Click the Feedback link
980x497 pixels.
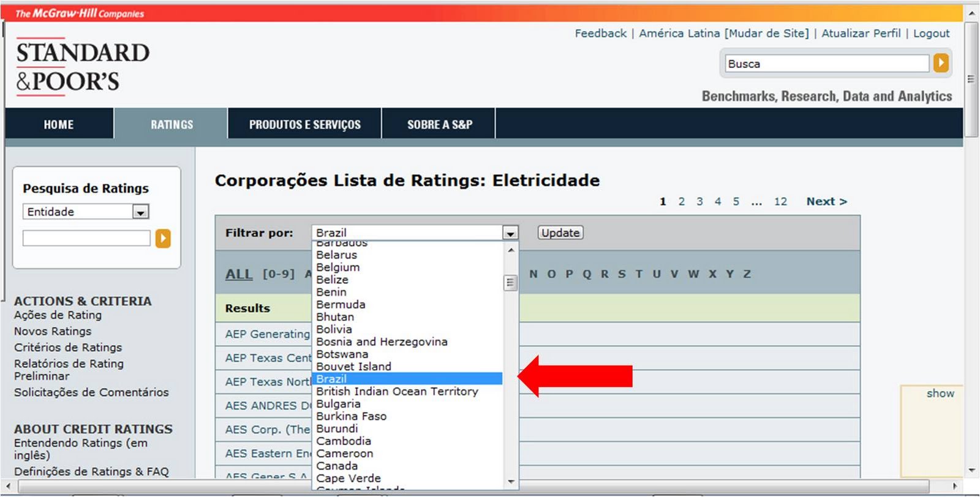600,33
